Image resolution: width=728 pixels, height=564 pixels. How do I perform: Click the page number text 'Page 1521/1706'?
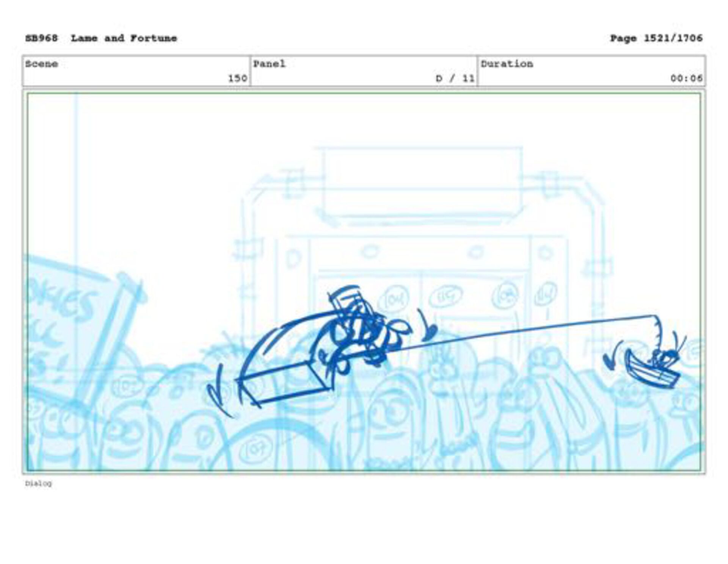[x=656, y=38]
